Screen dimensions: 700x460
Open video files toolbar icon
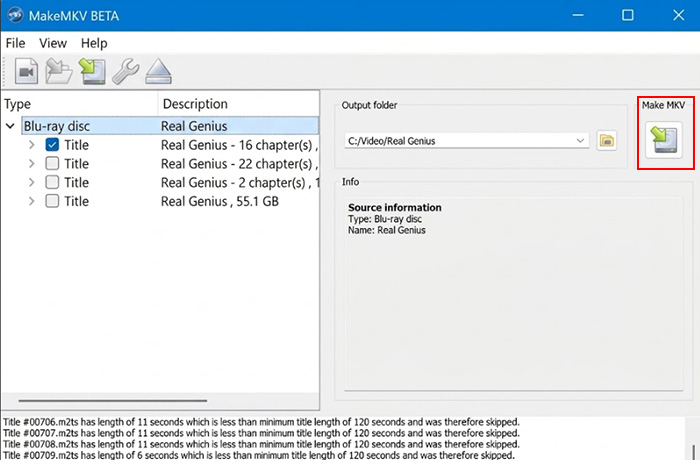click(x=26, y=71)
